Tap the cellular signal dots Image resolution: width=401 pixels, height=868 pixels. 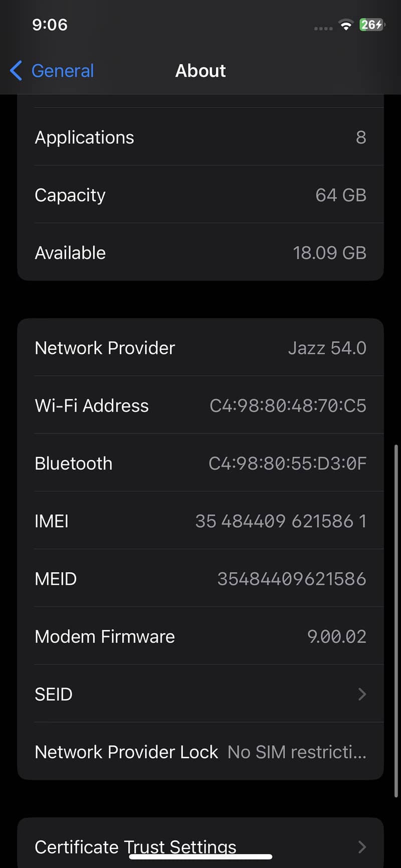(x=323, y=28)
